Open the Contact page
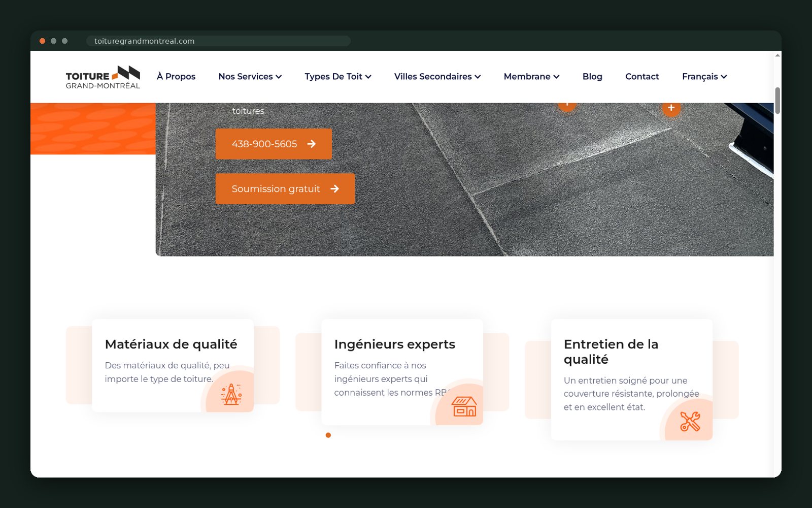The width and height of the screenshot is (812, 508). click(x=642, y=77)
